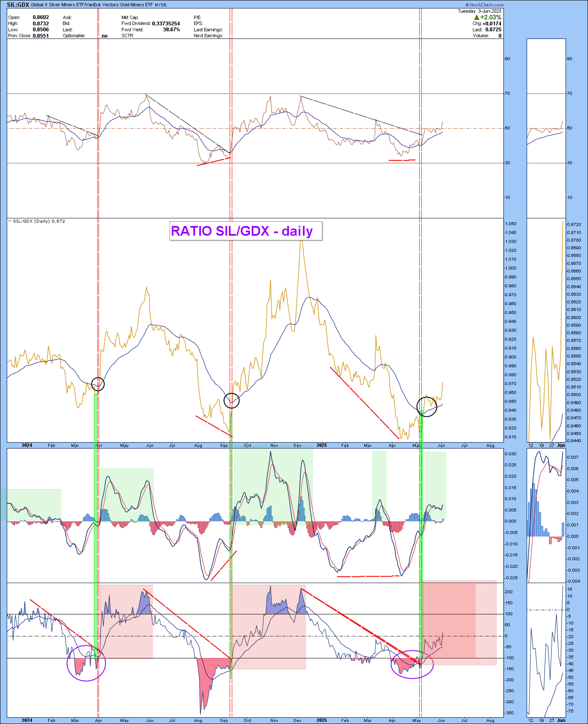The width and height of the screenshot is (588, 724).
Task: Select the pink shaded box spanning April-June 2024
Action: coord(126,621)
